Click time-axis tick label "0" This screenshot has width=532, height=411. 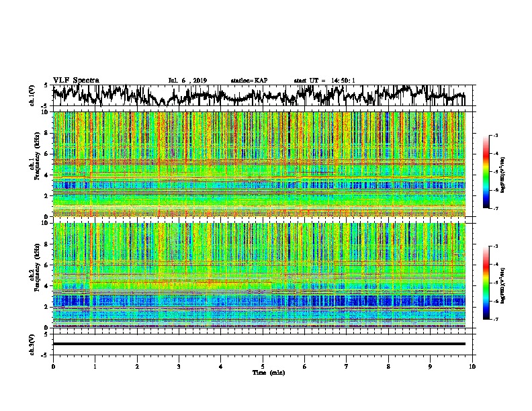(x=53, y=367)
